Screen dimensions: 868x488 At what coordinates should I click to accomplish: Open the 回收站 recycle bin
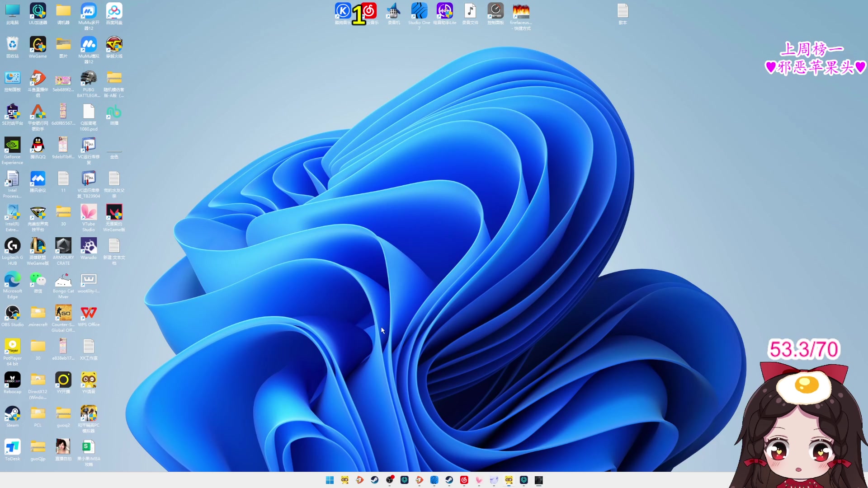[x=12, y=47]
